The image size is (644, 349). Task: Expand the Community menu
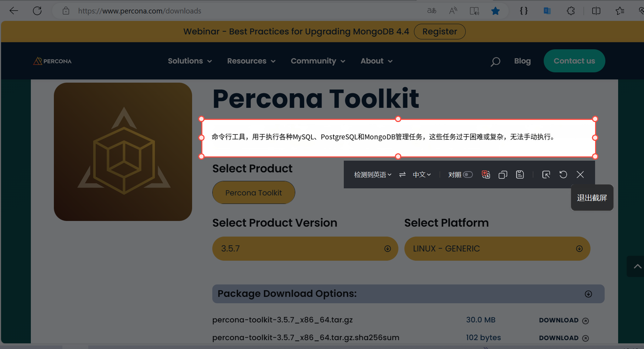point(318,61)
